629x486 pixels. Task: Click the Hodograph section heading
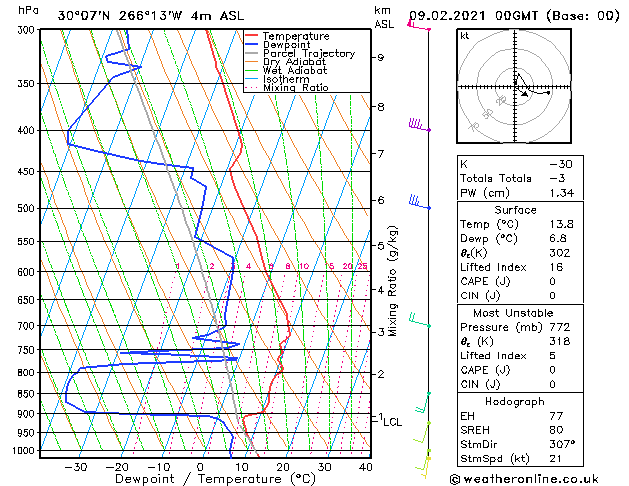[515, 402]
